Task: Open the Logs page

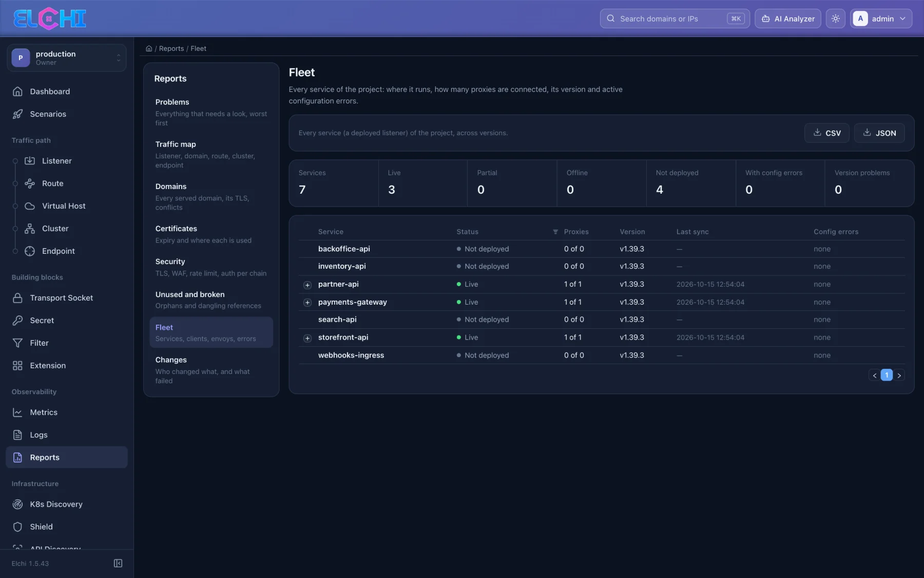Action: pos(67,435)
